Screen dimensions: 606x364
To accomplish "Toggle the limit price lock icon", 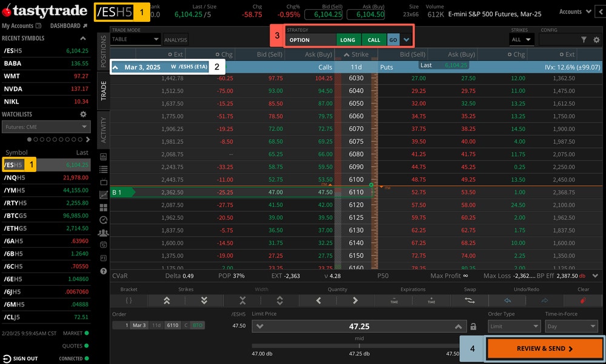I will point(473,326).
